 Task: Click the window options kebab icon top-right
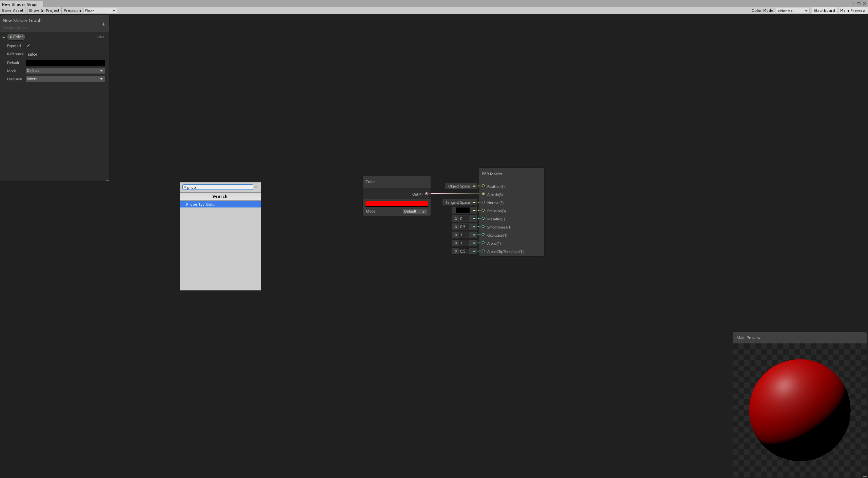click(x=853, y=3)
